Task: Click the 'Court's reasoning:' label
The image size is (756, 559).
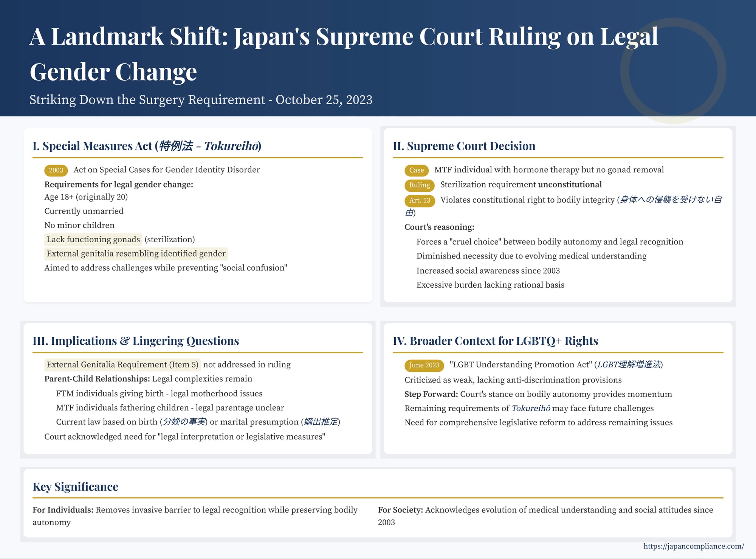Action: (x=439, y=227)
